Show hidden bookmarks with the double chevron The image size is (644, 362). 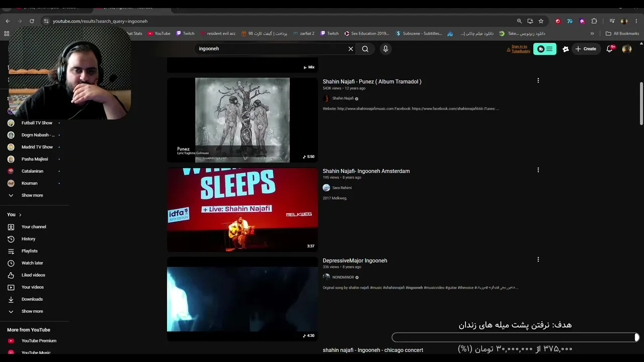click(x=592, y=34)
